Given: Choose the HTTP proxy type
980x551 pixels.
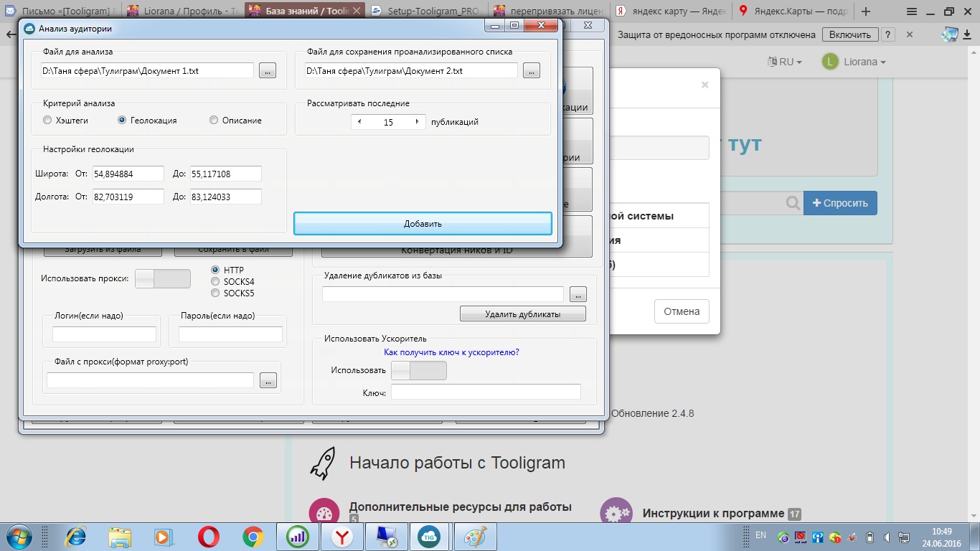Looking at the screenshot, I should (x=215, y=270).
